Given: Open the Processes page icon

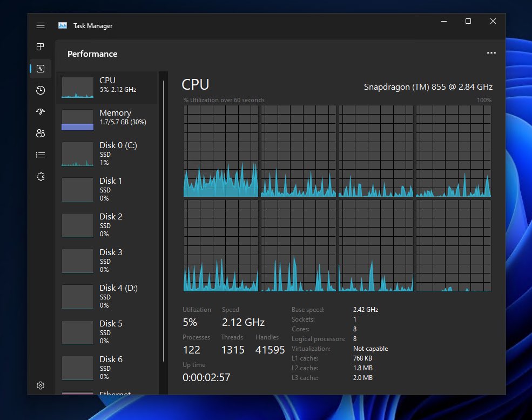Looking at the screenshot, I should [41, 46].
